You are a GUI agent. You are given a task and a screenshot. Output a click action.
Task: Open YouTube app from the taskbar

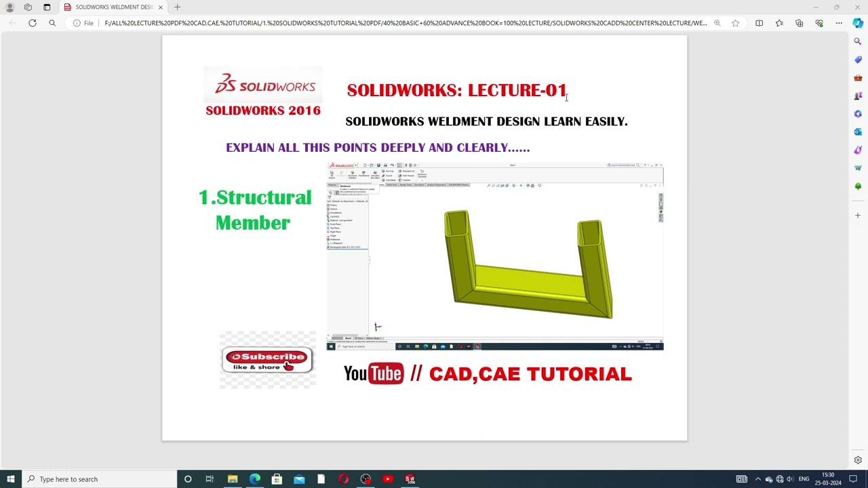(x=388, y=479)
